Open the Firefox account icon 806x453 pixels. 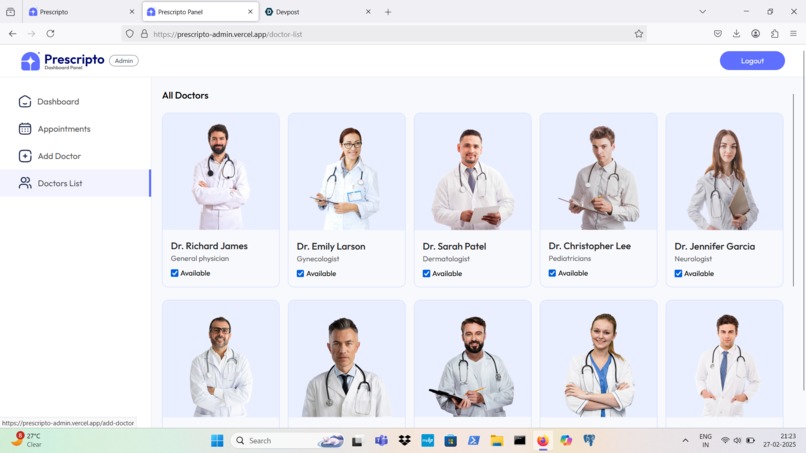(756, 33)
